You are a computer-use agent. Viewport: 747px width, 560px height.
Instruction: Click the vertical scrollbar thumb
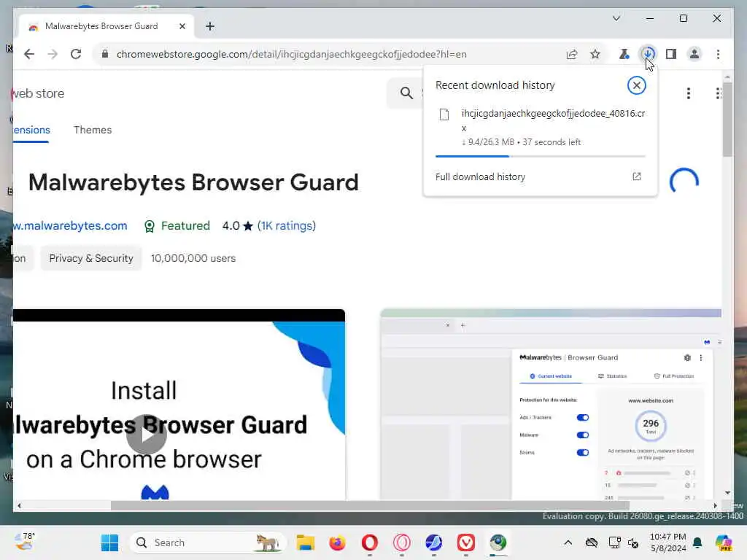727,119
